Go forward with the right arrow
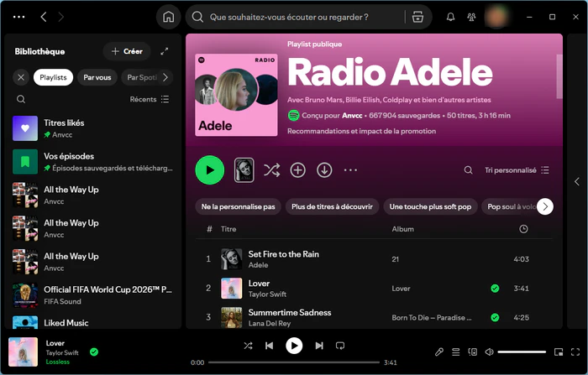 (x=60, y=17)
